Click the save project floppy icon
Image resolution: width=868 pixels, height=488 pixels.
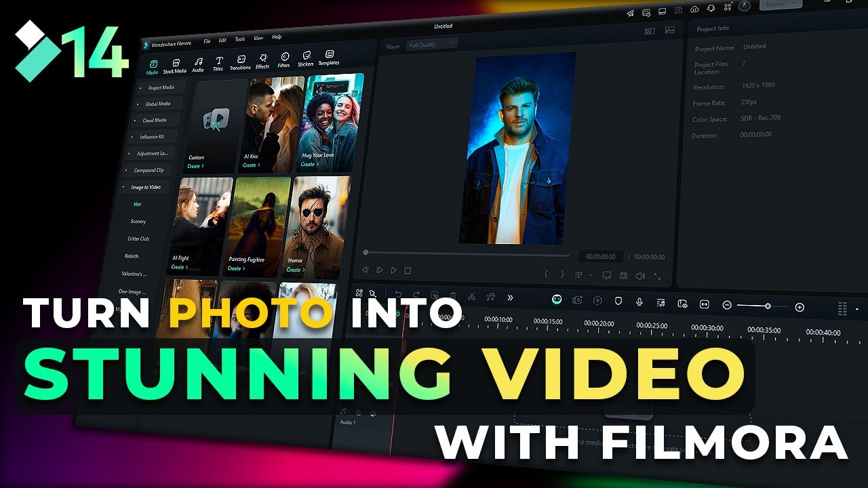[x=679, y=10]
